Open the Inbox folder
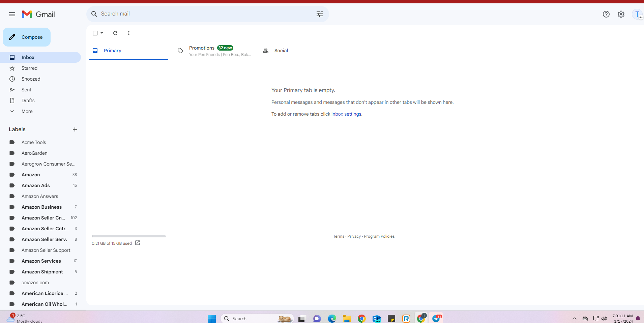Screen dimensions: 644x323 pyautogui.click(x=40, y=57)
